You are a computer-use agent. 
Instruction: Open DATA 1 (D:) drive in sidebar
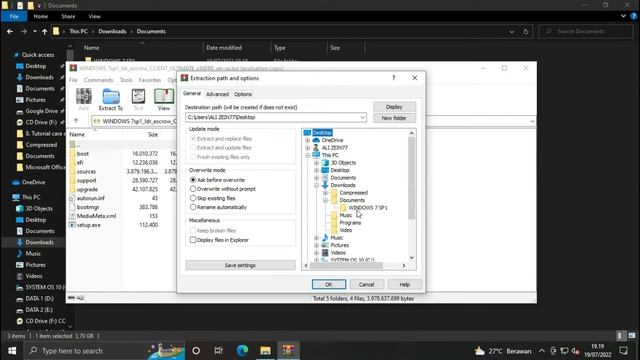40,298
